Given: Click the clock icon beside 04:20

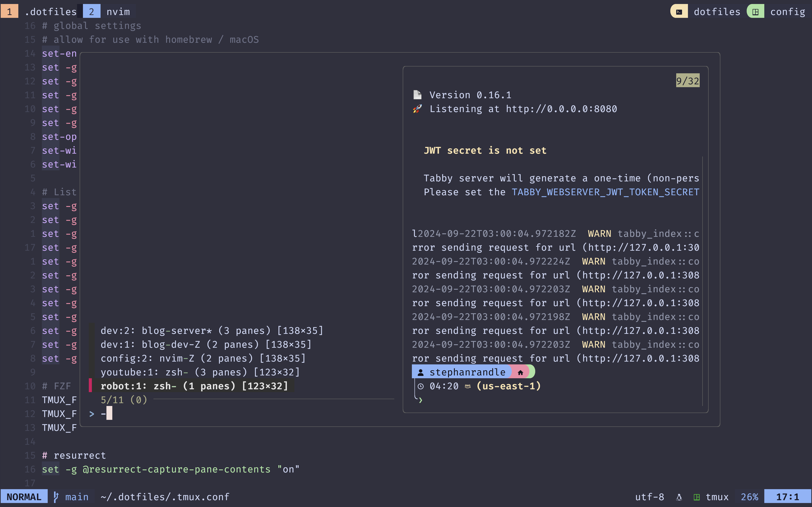Looking at the screenshot, I should 420,386.
